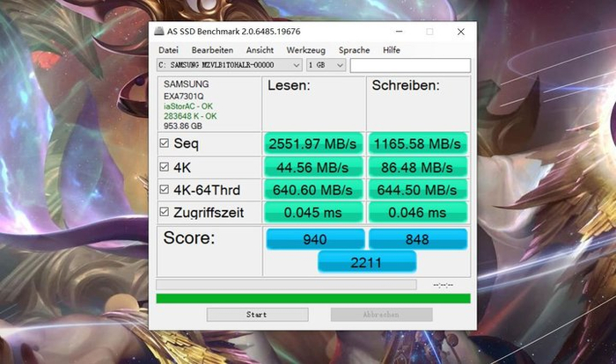Expand the 1 GB test size dropdown
616x364 pixels.
[326, 65]
